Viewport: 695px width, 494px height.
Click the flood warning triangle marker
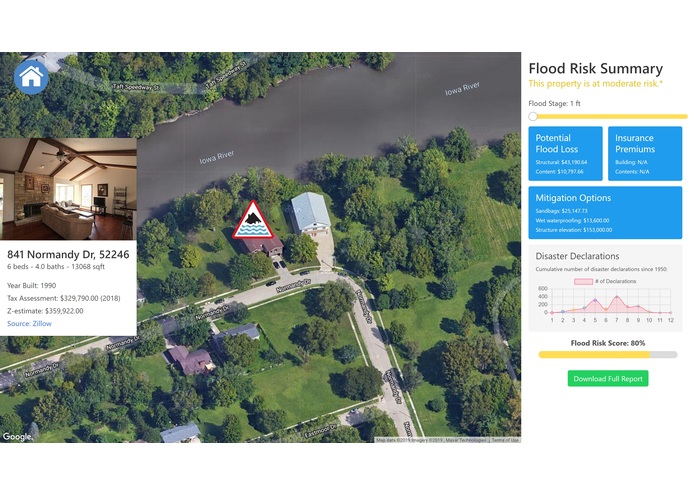click(x=253, y=220)
